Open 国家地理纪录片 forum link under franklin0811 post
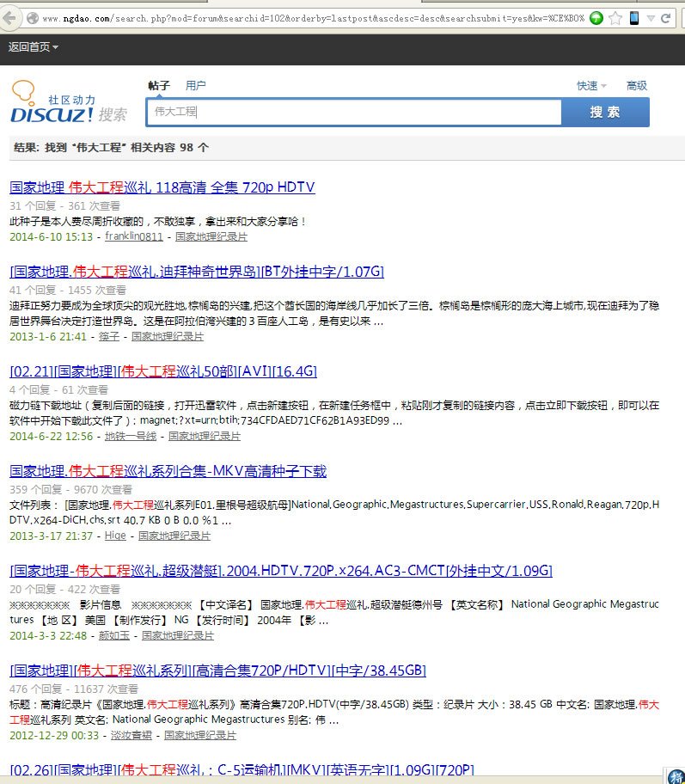This screenshot has width=685, height=784. tap(211, 236)
